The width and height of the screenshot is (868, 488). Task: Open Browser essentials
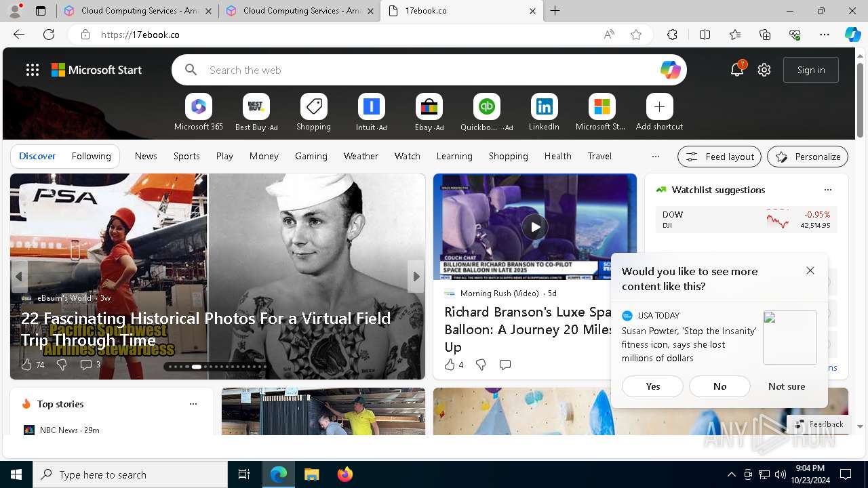(x=795, y=35)
